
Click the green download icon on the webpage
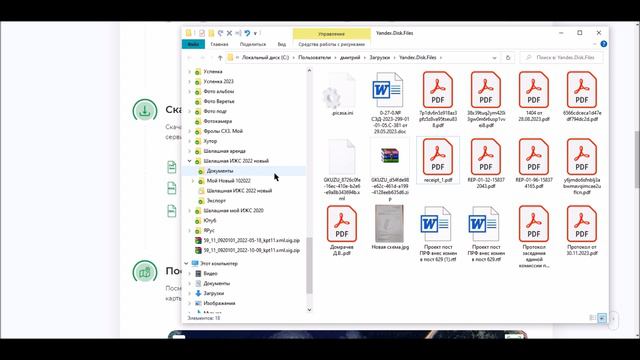[x=145, y=110]
